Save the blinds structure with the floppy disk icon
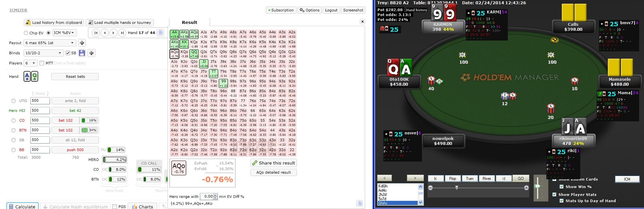Screen dimensions: 644x209 [x=82, y=53]
